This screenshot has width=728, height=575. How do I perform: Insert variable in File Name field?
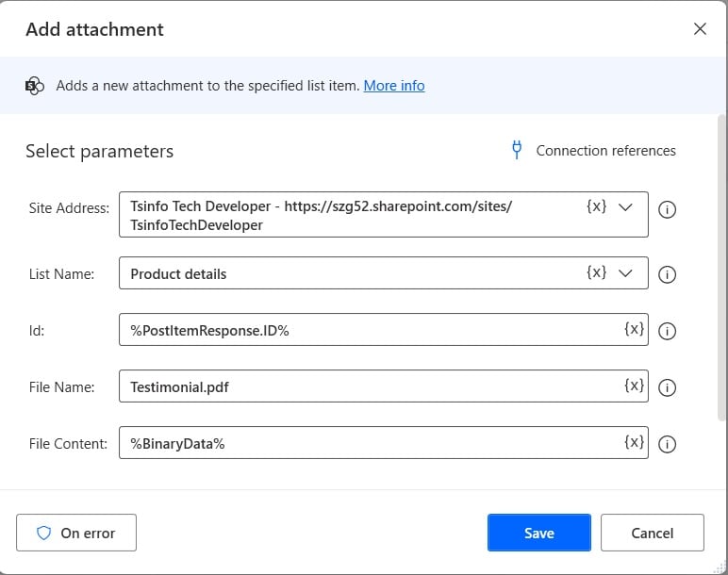point(634,386)
